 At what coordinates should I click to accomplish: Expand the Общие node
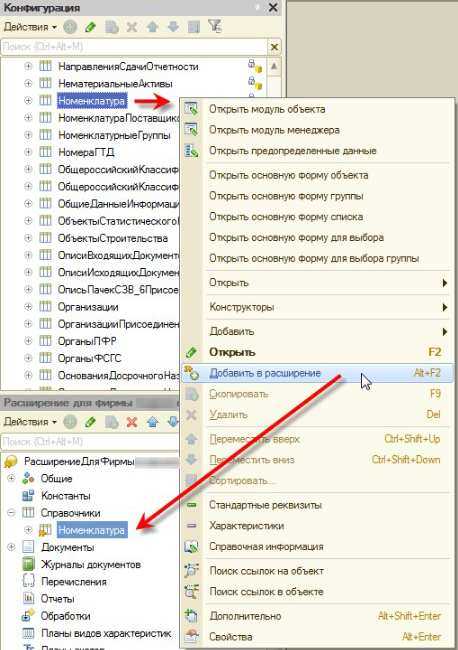pos(11,478)
